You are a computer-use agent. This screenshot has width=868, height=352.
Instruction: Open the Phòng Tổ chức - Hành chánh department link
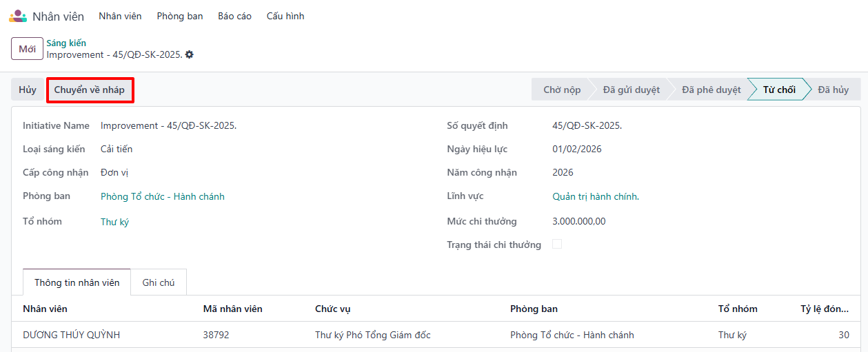[x=163, y=196]
